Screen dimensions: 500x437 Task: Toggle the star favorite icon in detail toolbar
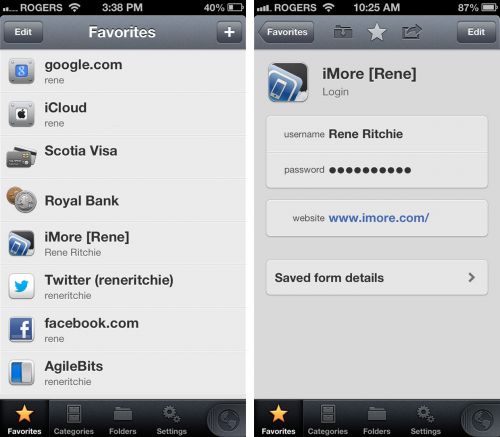377,32
